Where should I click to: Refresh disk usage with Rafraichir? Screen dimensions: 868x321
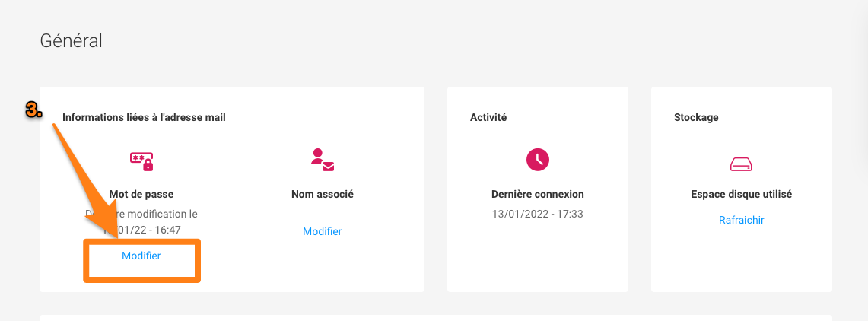[x=741, y=220]
